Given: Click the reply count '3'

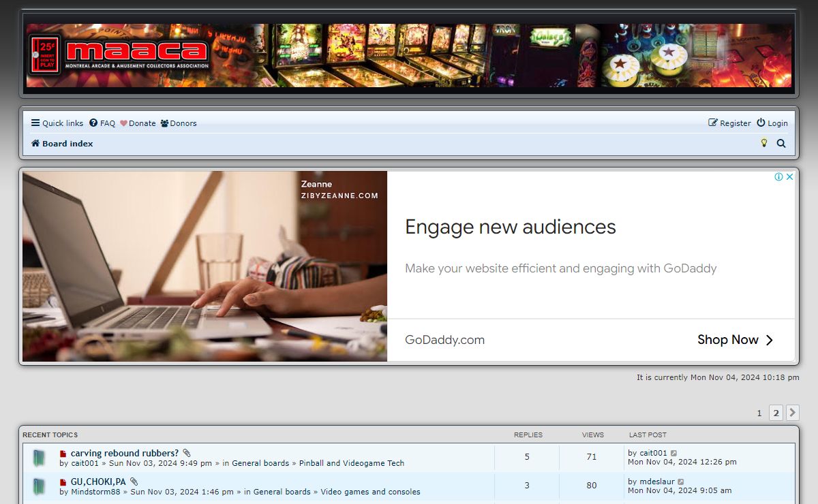Looking at the screenshot, I should click(x=527, y=486).
